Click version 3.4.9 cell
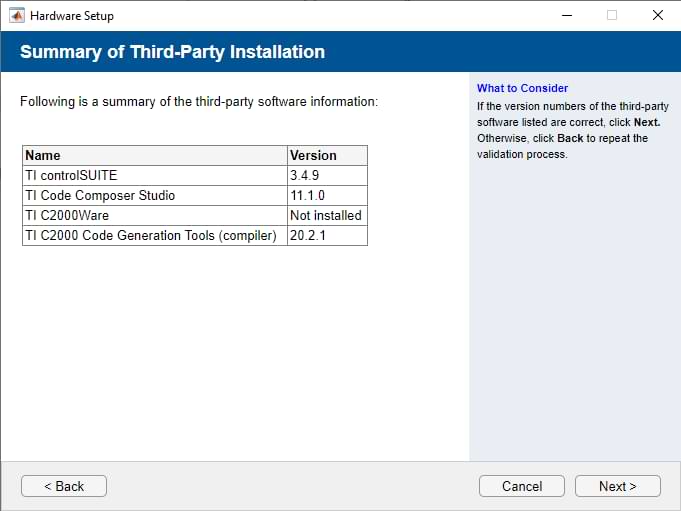 [327, 175]
